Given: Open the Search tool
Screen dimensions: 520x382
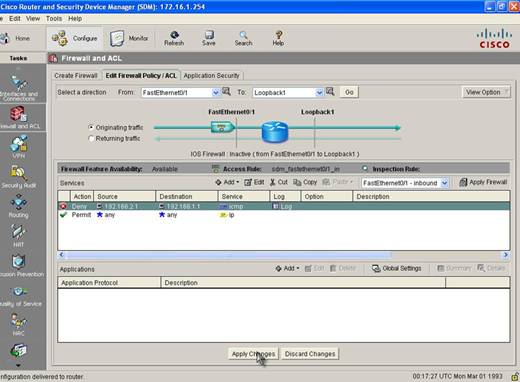Looking at the screenshot, I should pyautogui.click(x=243, y=38).
